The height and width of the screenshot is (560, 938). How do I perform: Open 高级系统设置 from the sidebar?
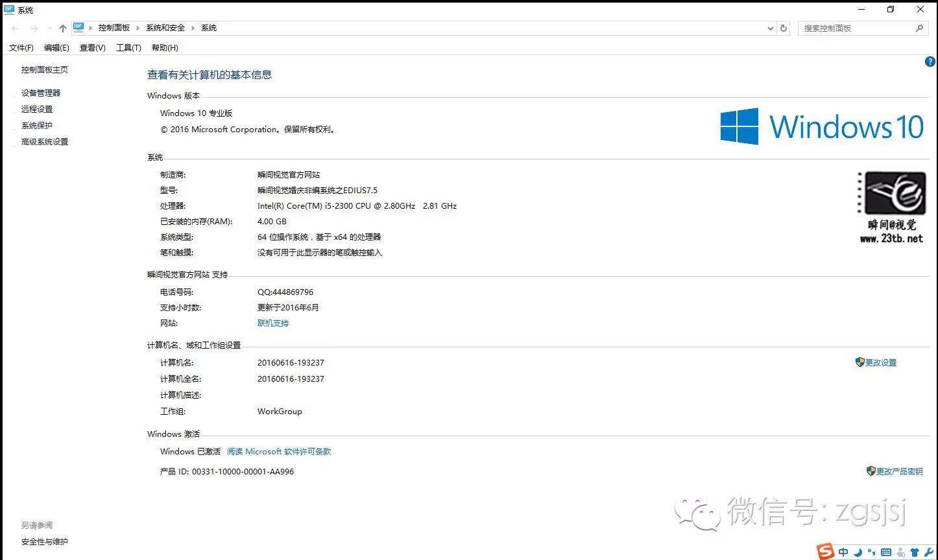click(45, 142)
